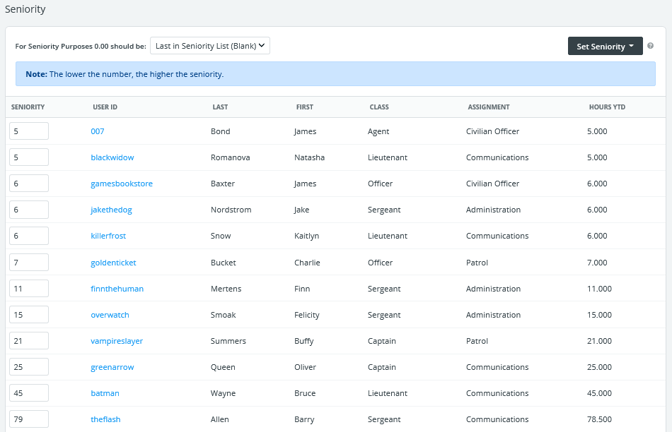Click the Last name column header
This screenshot has height=432, width=672.
[220, 107]
